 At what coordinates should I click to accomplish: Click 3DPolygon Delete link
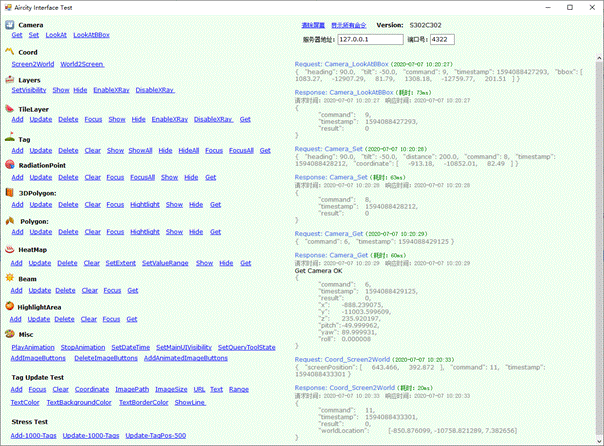68,205
